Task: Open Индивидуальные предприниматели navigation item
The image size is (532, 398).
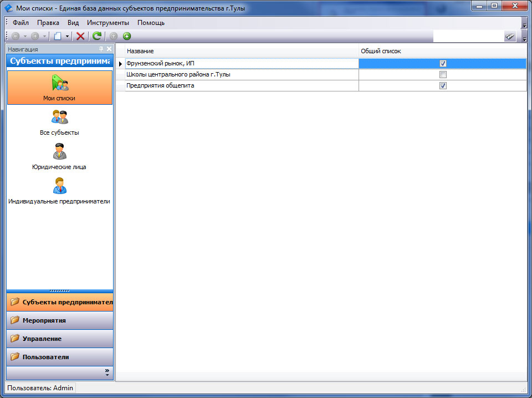Action: click(x=60, y=191)
